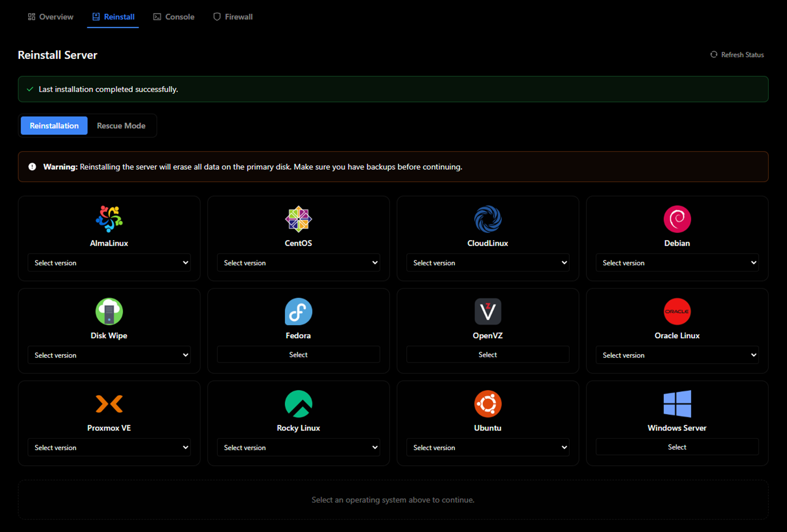Click the green success checkmark icon
This screenshot has height=532, width=787.
[30, 89]
